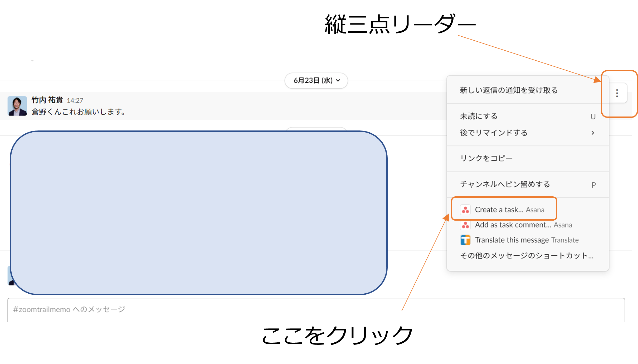
Task: Click the #zoomtrailmemo message input field
Action: tap(316, 310)
